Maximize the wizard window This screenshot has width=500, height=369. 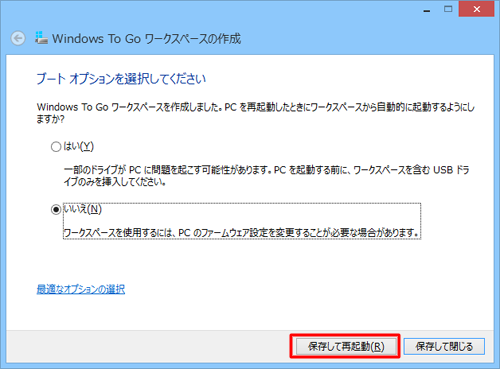pyautogui.click(x=448, y=9)
